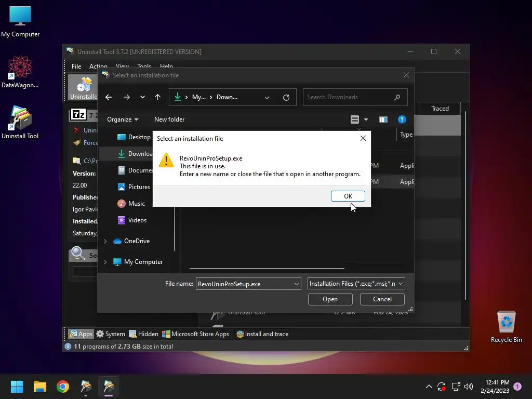532x399 pixels.
Task: Change the file view layout icon
Action: pos(354,119)
